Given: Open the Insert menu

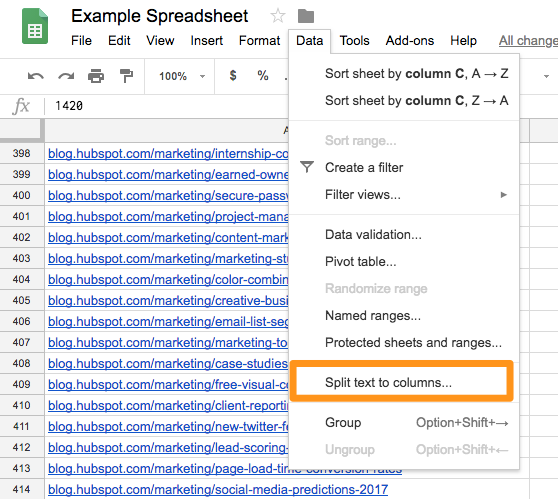Looking at the screenshot, I should (206, 41).
